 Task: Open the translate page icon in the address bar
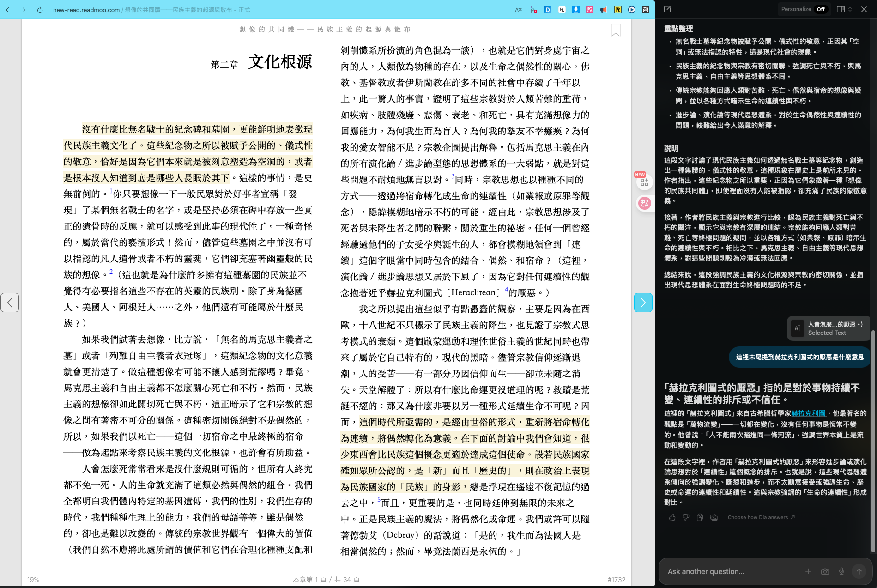(x=518, y=10)
